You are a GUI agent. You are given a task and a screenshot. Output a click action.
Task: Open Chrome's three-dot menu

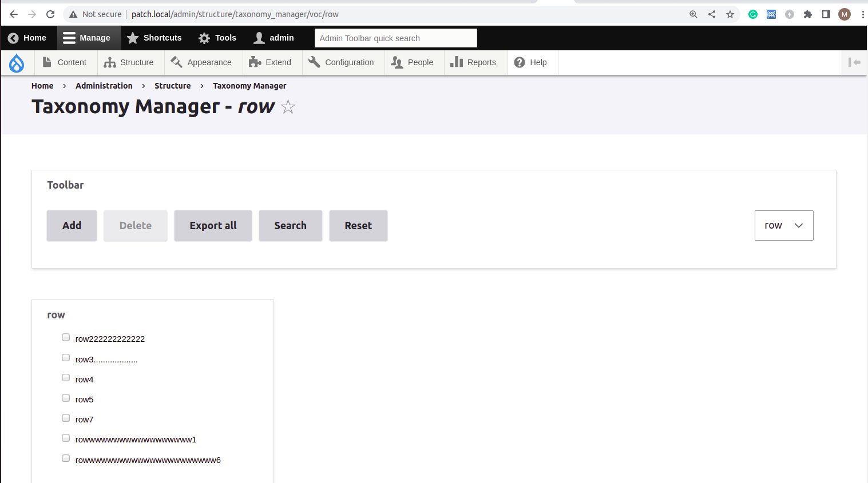click(x=863, y=14)
